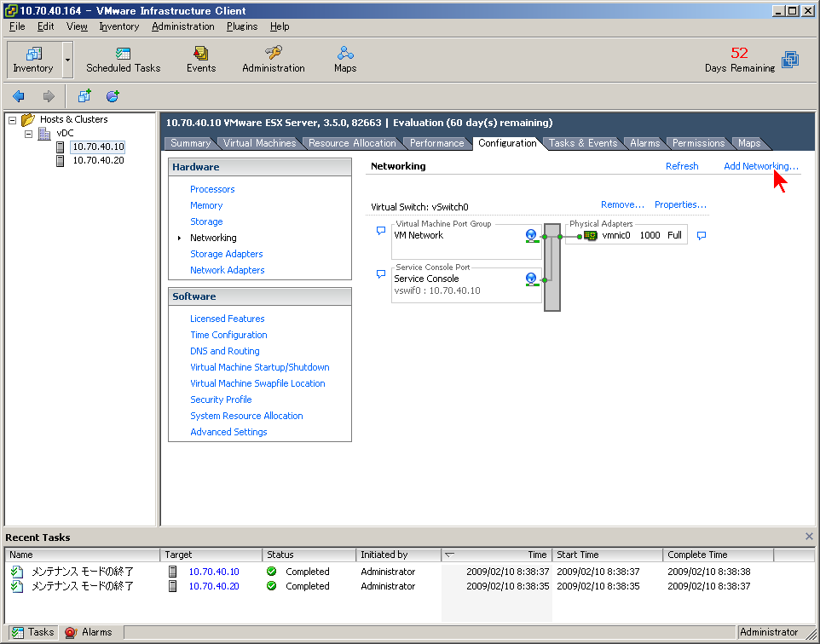Click the vDC datacenter icon
The width and height of the screenshot is (820, 644).
[x=44, y=133]
